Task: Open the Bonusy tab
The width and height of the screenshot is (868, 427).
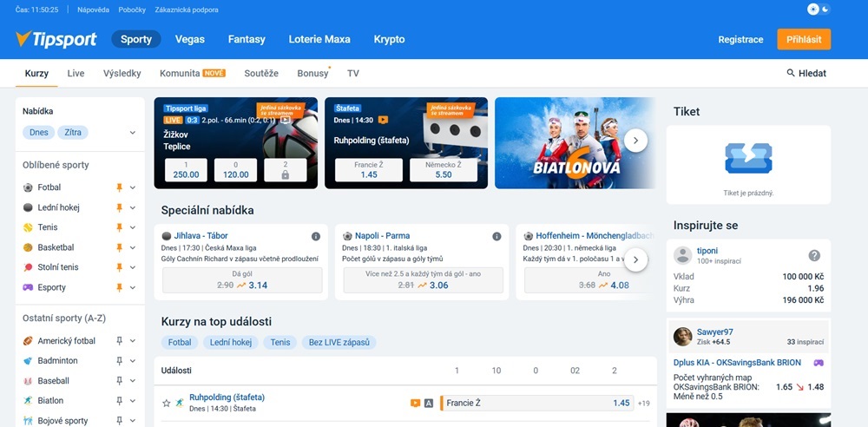Action: tap(312, 73)
